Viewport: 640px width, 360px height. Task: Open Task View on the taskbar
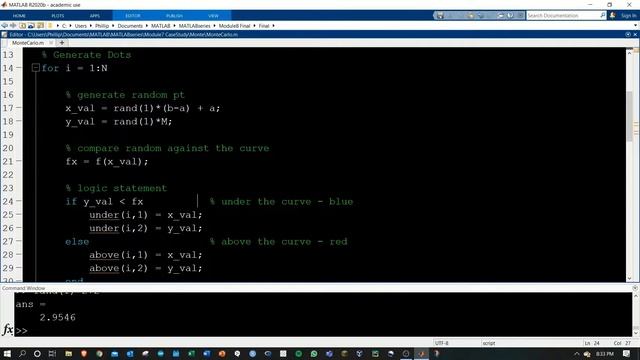point(52,353)
